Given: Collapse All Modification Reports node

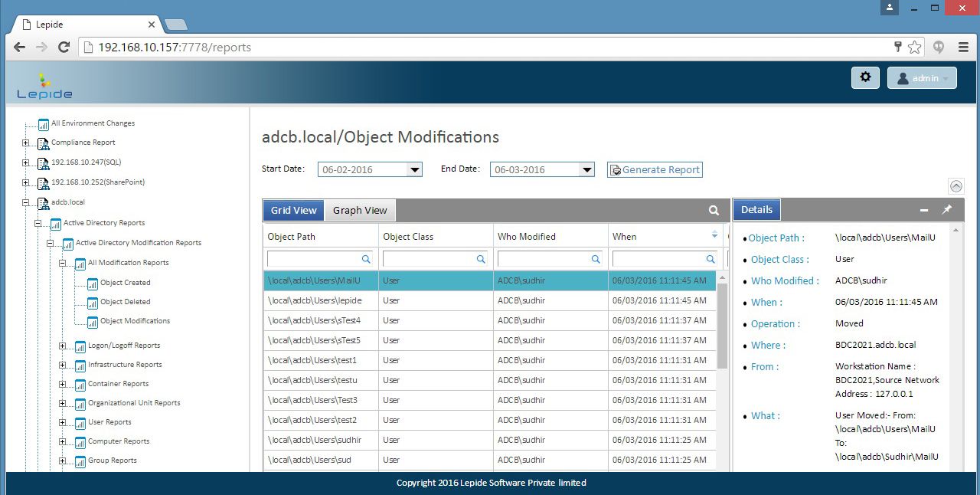Looking at the screenshot, I should pos(63,263).
